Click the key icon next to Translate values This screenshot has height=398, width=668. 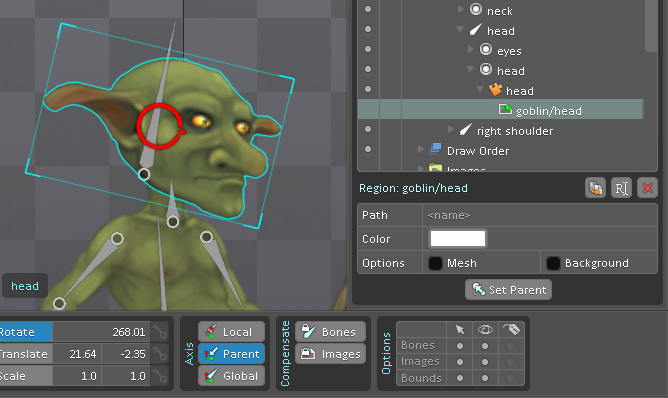160,354
